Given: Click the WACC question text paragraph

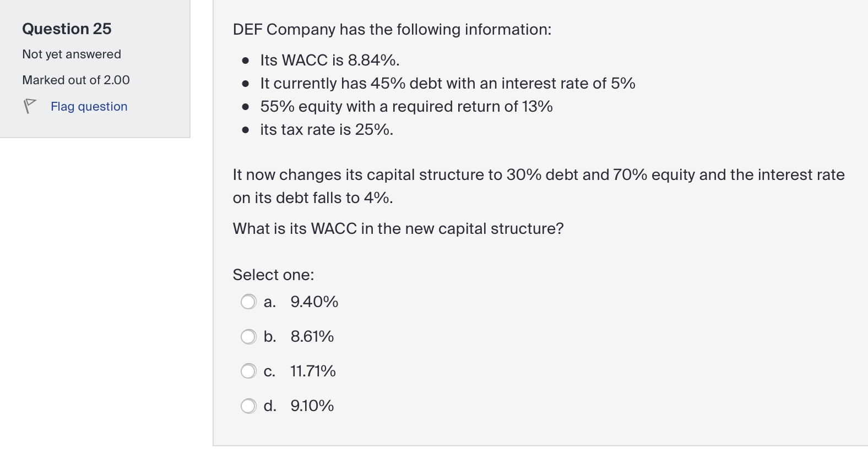Looking at the screenshot, I should pyautogui.click(x=398, y=228).
